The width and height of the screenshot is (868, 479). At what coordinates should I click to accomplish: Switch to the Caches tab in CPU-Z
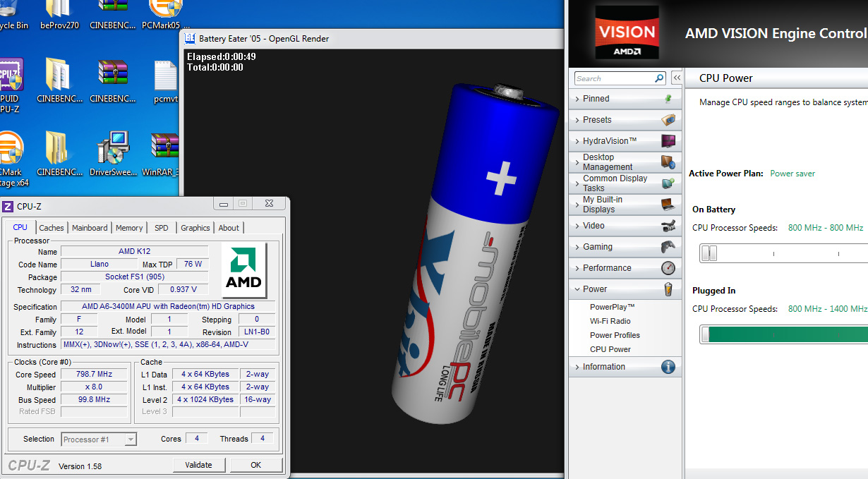[x=52, y=228]
